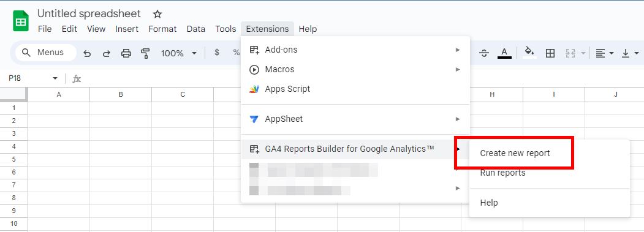
Task: Click the Undo arrow icon
Action: [x=86, y=53]
